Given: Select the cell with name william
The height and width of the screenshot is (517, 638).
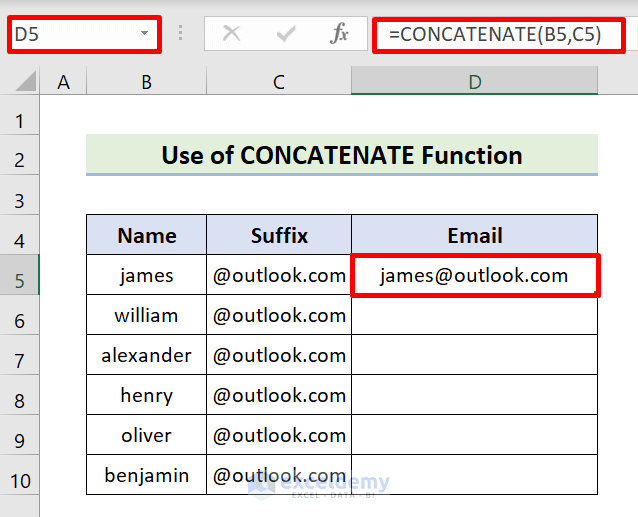Looking at the screenshot, I should pos(146,315).
